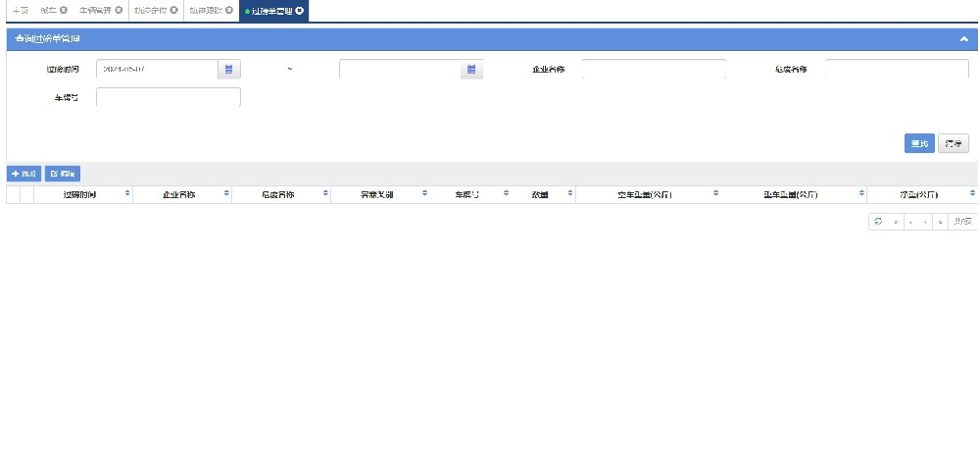Switch to the tab immediately left of 过磅单管理

(206, 11)
